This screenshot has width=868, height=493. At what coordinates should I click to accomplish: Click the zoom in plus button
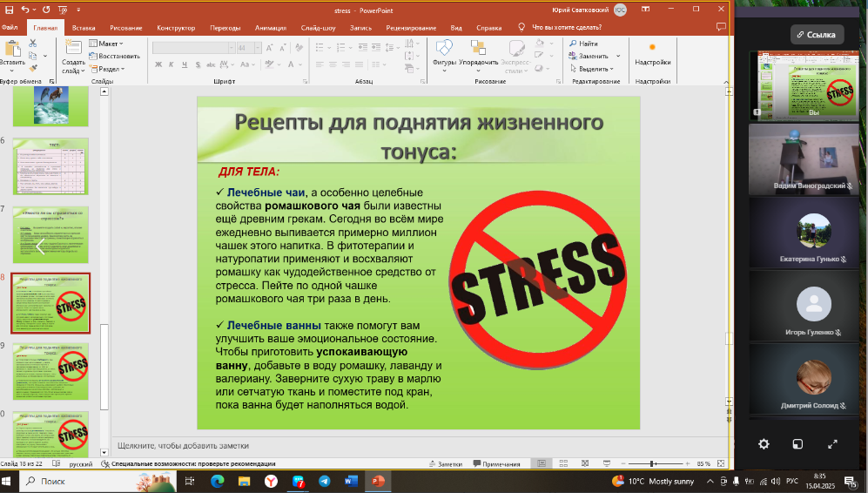tap(688, 463)
